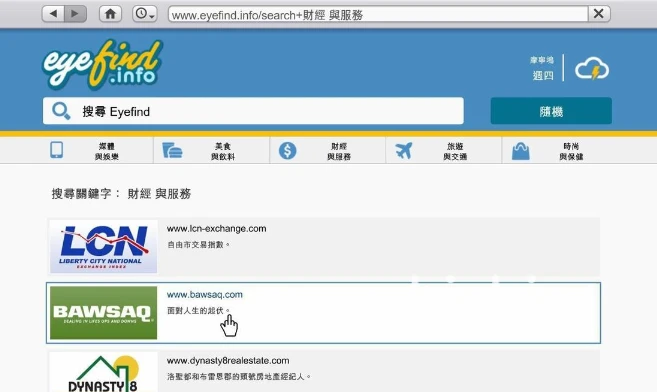Click the phone icon for media category
This screenshot has height=392, width=657.
(x=57, y=150)
